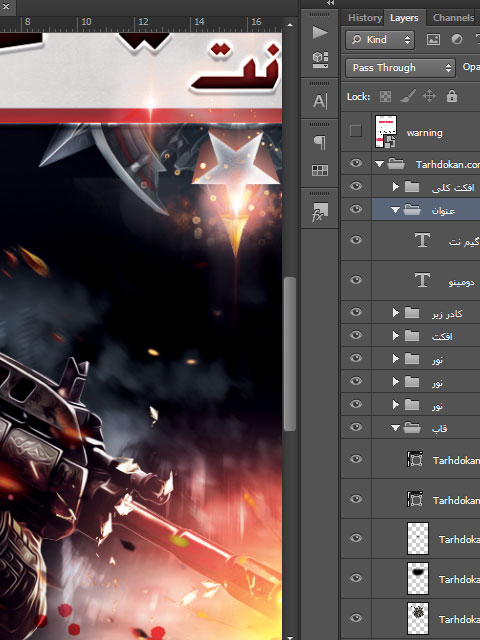Open the Pass Through blend mode dropdown
Viewport: 480px width, 640px height.
click(x=400, y=68)
